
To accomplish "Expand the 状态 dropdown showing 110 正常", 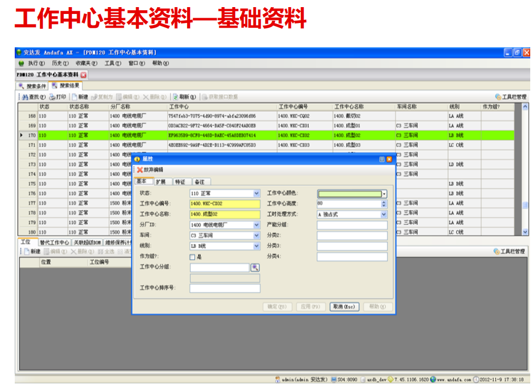I will 256,193.
